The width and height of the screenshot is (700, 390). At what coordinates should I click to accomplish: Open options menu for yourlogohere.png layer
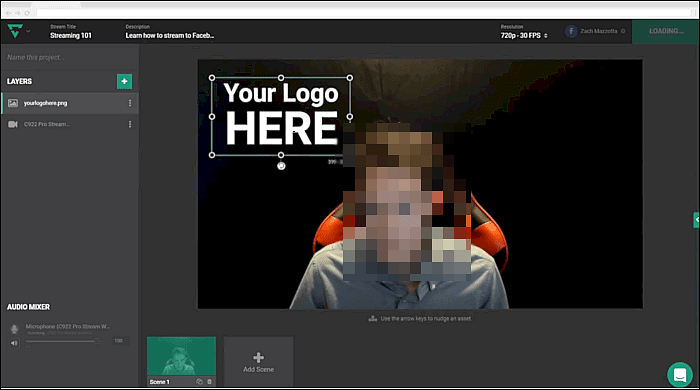click(x=130, y=103)
